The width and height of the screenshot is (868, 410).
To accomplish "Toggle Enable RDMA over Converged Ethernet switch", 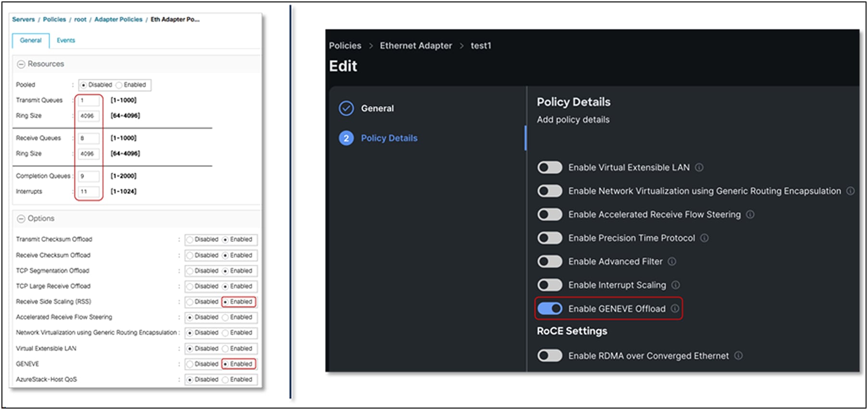I will 550,356.
